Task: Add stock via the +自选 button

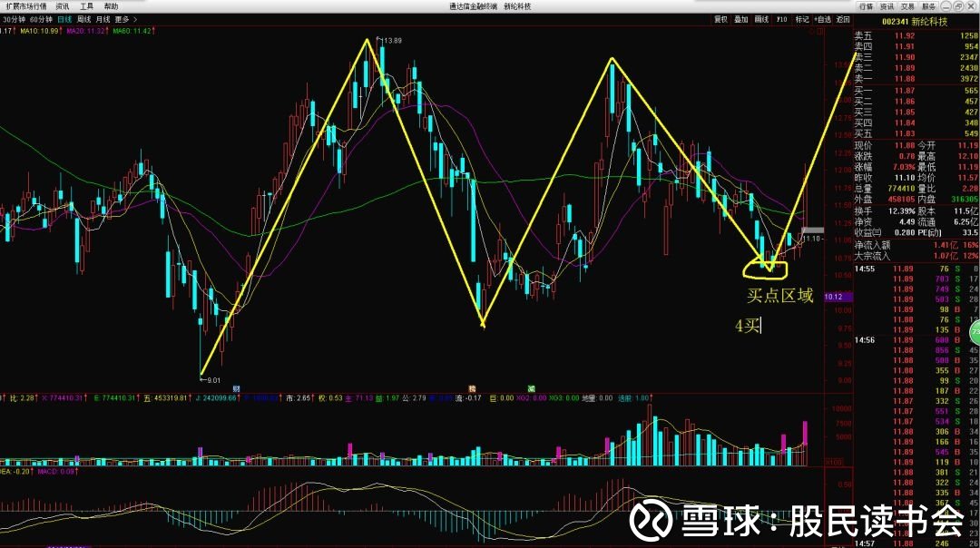Action: point(822,19)
